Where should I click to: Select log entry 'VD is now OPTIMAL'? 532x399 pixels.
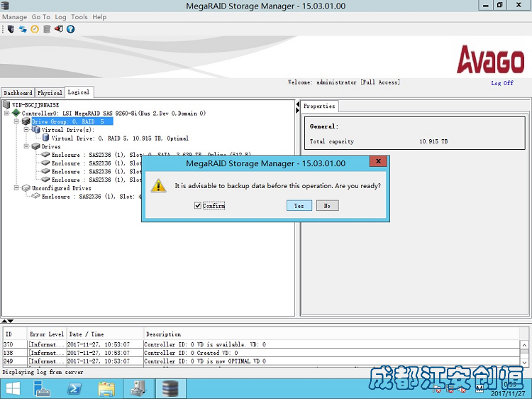[x=261, y=361]
